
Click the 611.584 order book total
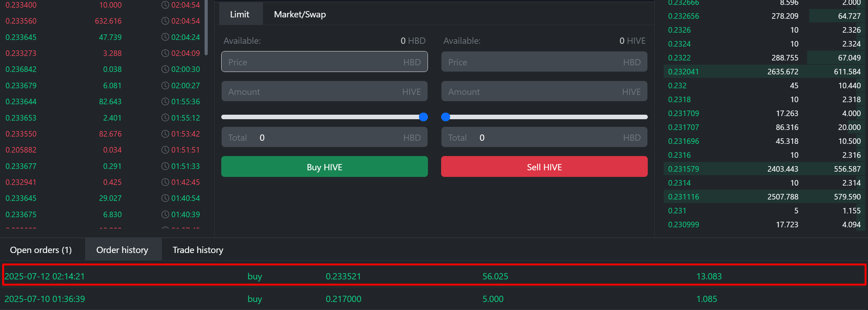(847, 72)
